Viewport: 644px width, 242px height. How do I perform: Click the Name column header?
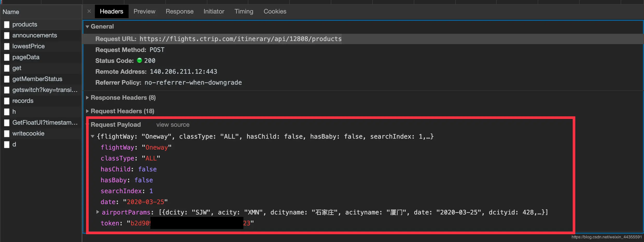41,12
